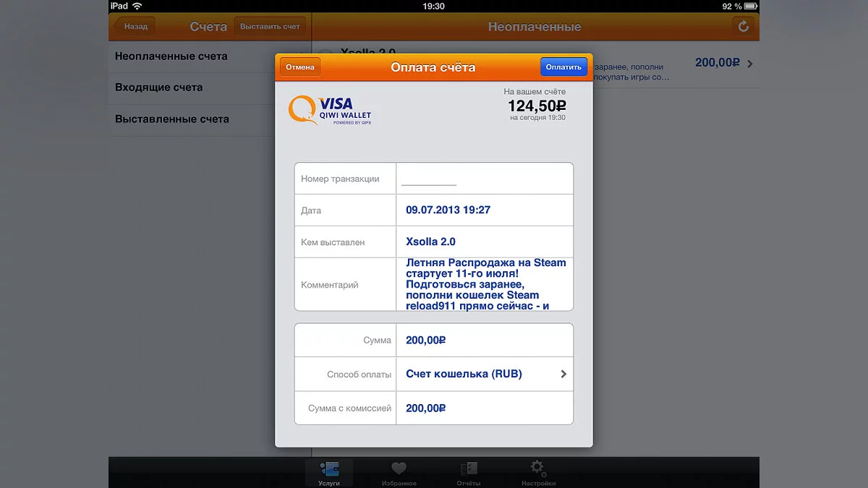This screenshot has height=488, width=868.
Task: Go back with the Назад button
Action: 134,27
